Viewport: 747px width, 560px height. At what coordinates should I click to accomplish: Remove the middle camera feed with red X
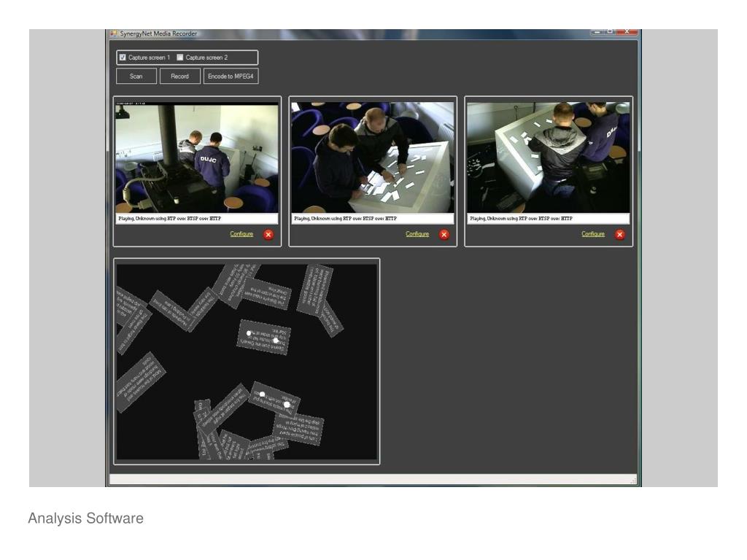[x=444, y=234]
